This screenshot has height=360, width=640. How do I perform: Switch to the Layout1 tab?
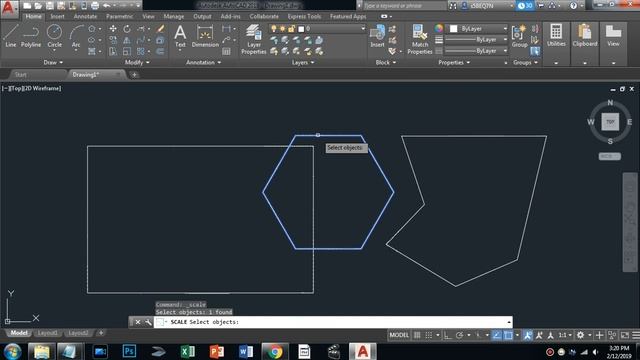pos(47,333)
